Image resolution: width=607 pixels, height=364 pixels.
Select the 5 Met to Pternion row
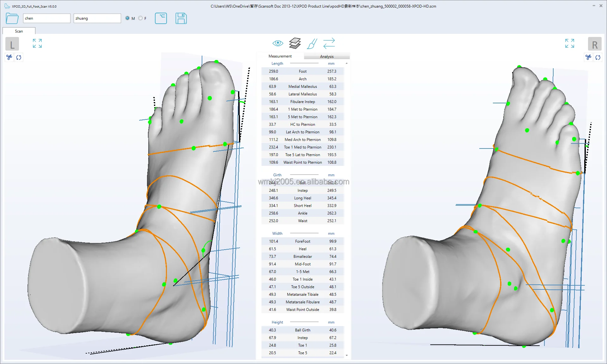click(303, 117)
